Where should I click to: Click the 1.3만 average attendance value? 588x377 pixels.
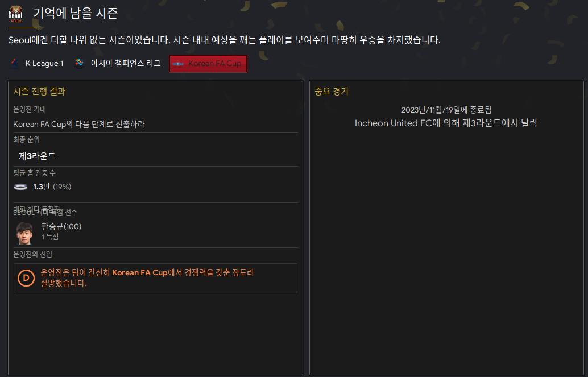[x=42, y=187]
